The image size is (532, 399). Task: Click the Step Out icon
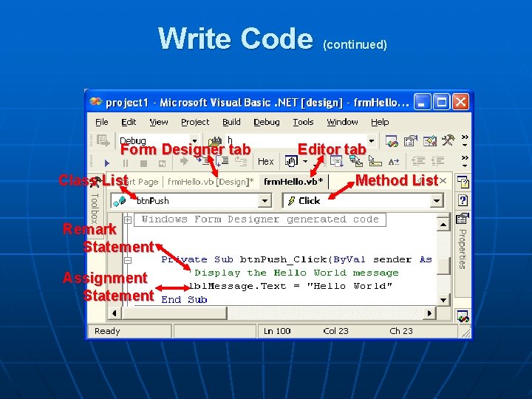tap(241, 161)
